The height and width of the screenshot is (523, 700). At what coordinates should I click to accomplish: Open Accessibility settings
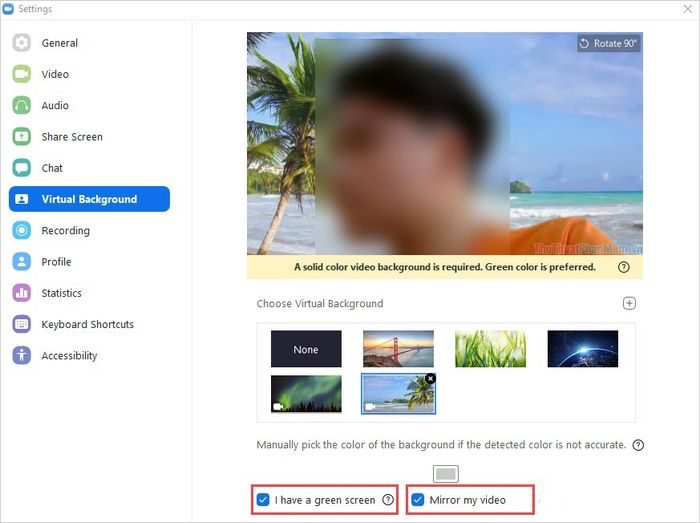69,355
